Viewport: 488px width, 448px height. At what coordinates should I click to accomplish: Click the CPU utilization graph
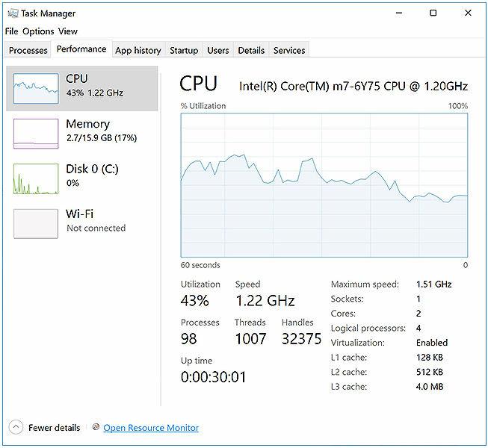[x=324, y=185]
